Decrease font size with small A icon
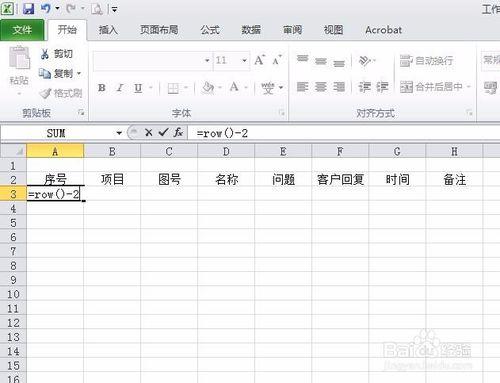This screenshot has height=383, width=500. click(277, 61)
